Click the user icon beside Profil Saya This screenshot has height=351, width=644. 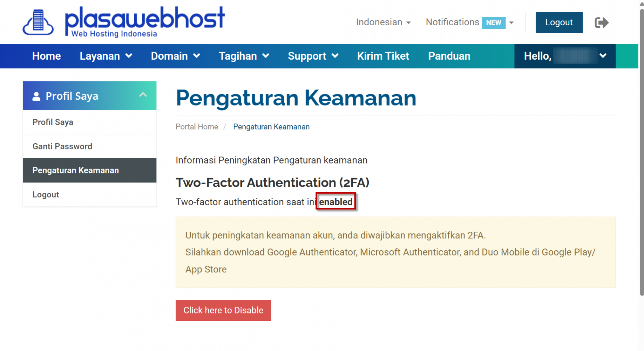36,97
